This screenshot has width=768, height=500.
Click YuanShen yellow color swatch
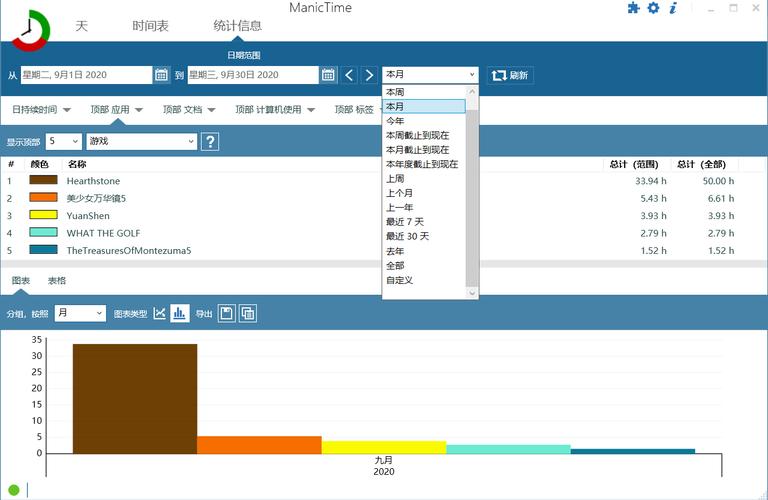pyautogui.click(x=43, y=215)
